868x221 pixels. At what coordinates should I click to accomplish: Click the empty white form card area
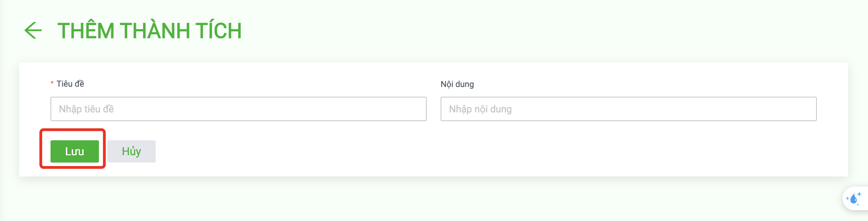pos(488,153)
